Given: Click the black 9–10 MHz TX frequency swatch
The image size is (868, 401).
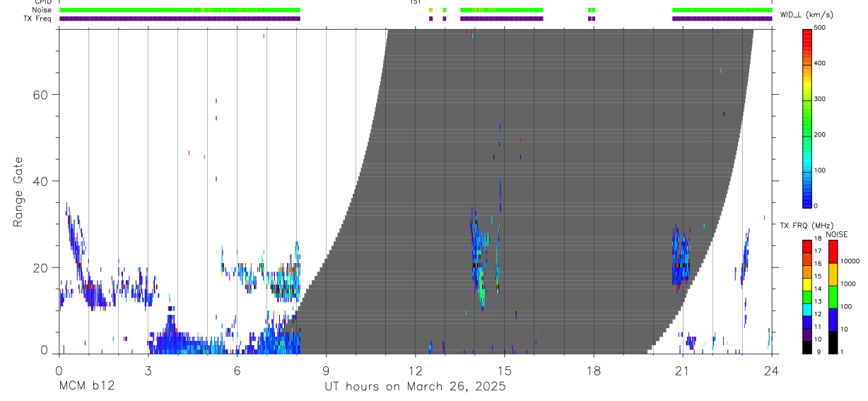Looking at the screenshot, I should click(807, 347).
